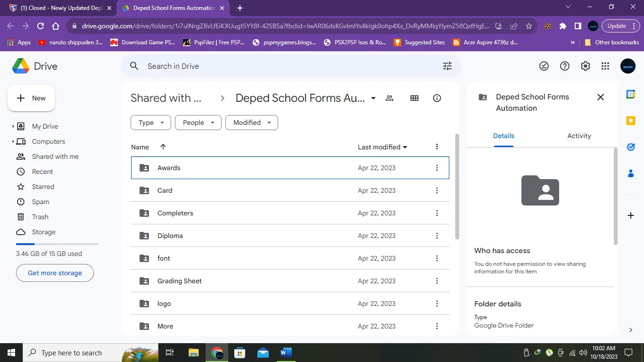The image size is (644, 362).
Task: Switch to the Activity tab
Action: [x=579, y=136]
